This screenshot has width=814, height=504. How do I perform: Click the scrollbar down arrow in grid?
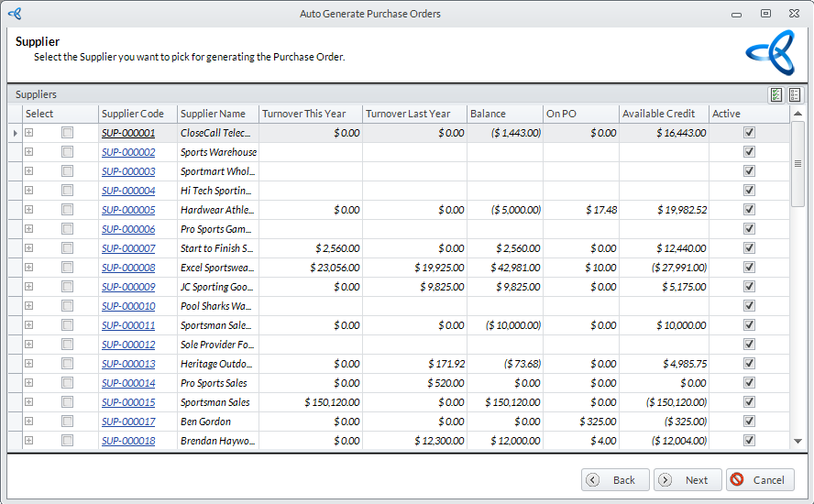tap(797, 442)
